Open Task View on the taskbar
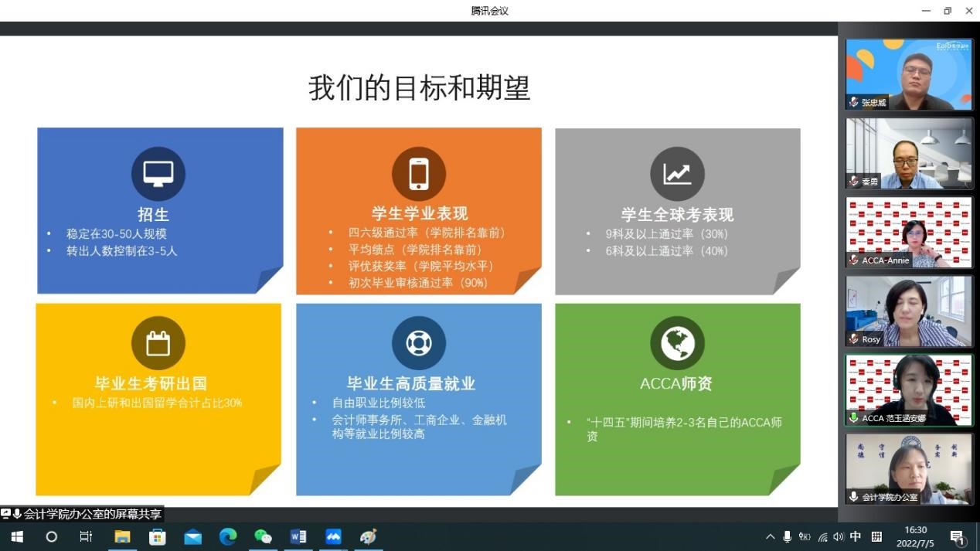The image size is (980, 551). [87, 536]
